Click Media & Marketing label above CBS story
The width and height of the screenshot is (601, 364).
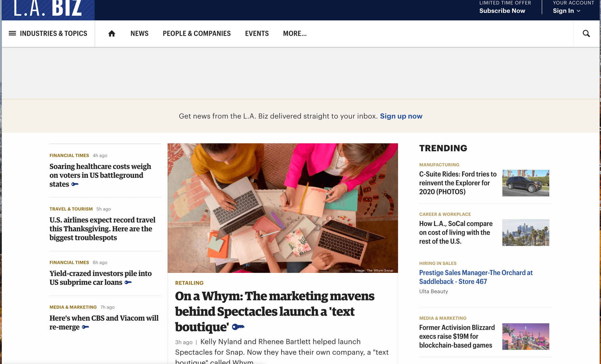pyautogui.click(x=73, y=307)
